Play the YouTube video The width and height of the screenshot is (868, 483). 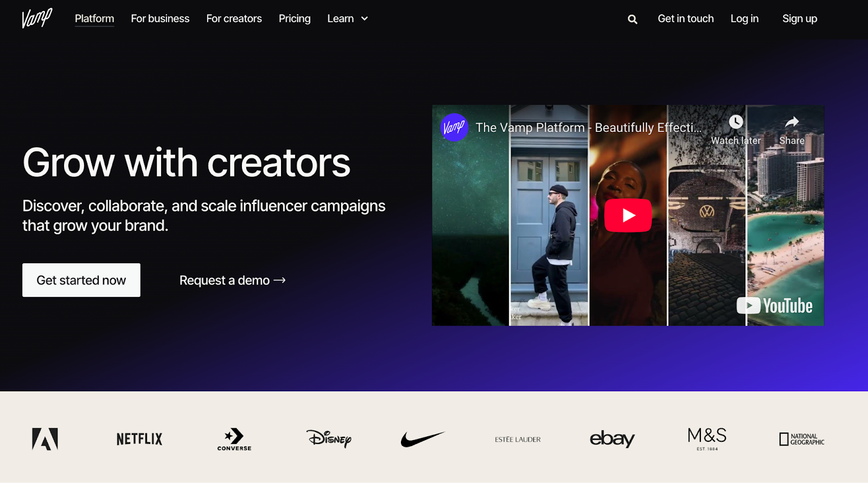(628, 215)
